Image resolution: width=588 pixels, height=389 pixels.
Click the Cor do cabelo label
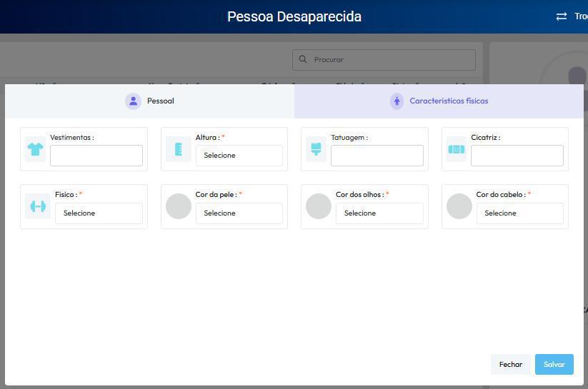click(x=501, y=194)
